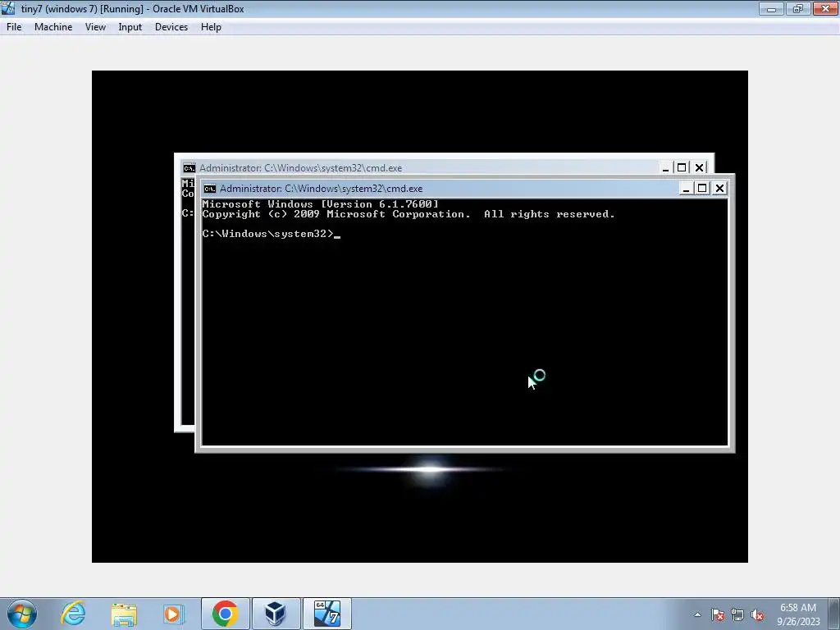840x630 pixels.
Task: Show hidden system tray icons
Action: (697, 614)
